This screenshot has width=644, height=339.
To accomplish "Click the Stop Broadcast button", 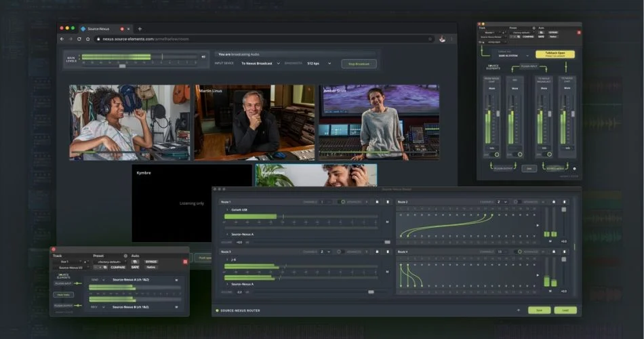I will (x=359, y=64).
